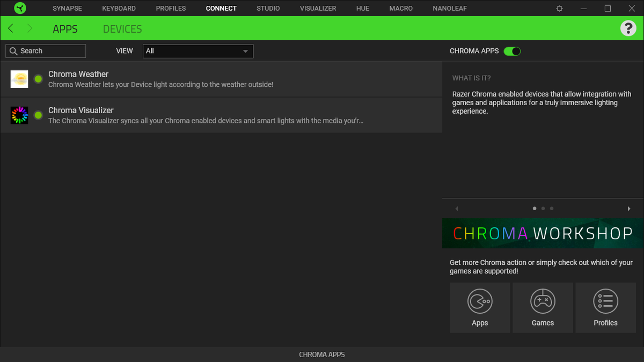The image size is (644, 362).
Task: Focus the Search input field
Action: pos(46,51)
